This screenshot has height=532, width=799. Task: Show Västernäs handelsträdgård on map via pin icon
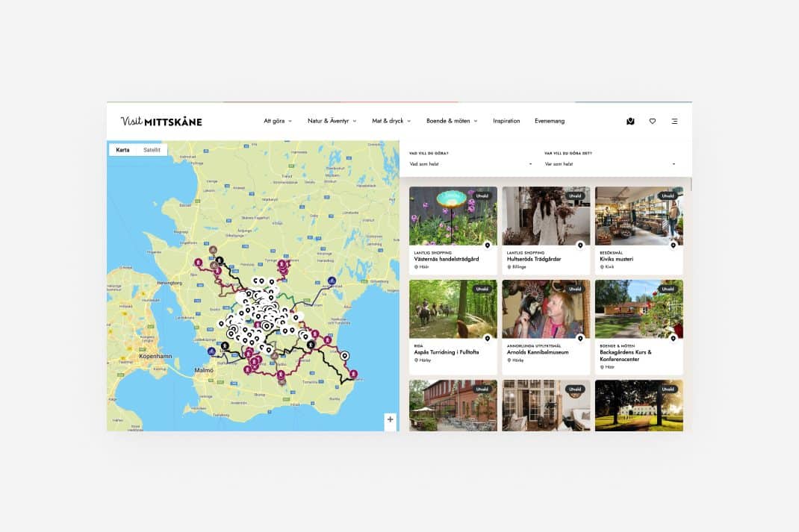(x=487, y=245)
